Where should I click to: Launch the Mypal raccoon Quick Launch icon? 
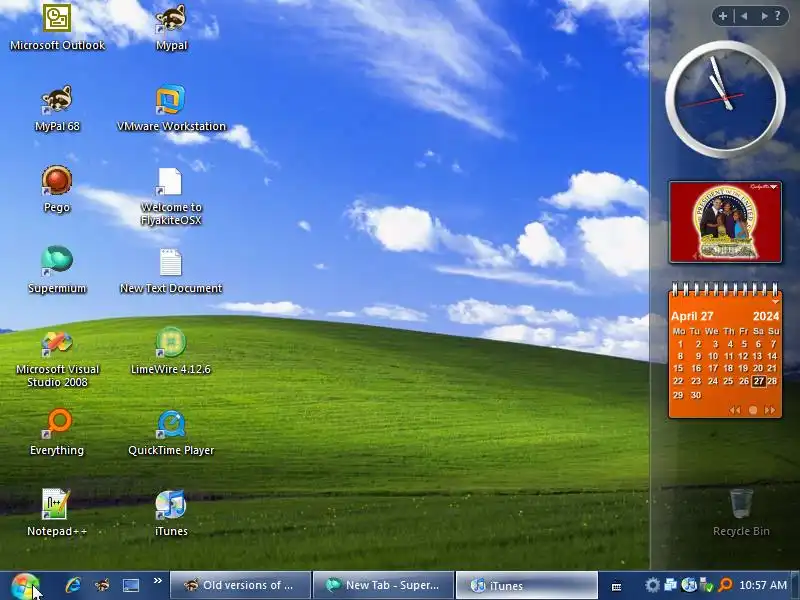click(102, 585)
